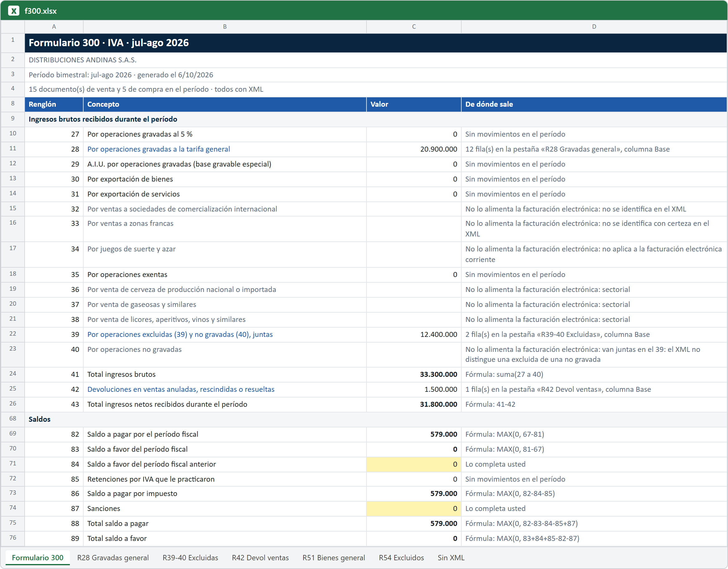Select row 1 header
Viewport: 728px width, 569px height.
(x=13, y=43)
